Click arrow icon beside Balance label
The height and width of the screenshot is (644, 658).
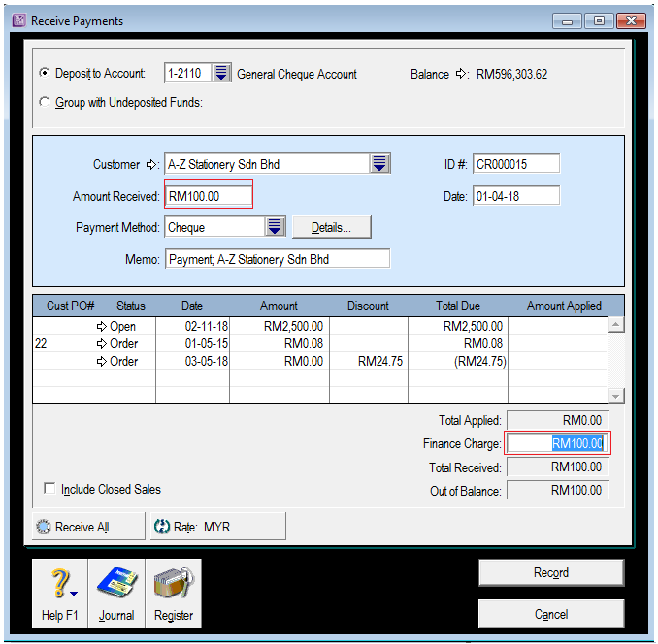pyautogui.click(x=461, y=74)
